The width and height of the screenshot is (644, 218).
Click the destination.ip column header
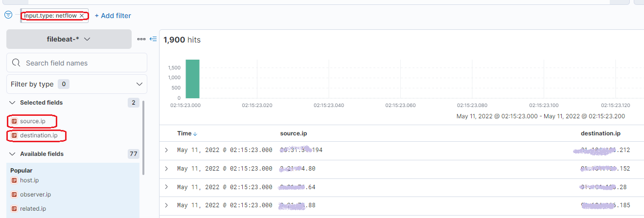(600, 133)
